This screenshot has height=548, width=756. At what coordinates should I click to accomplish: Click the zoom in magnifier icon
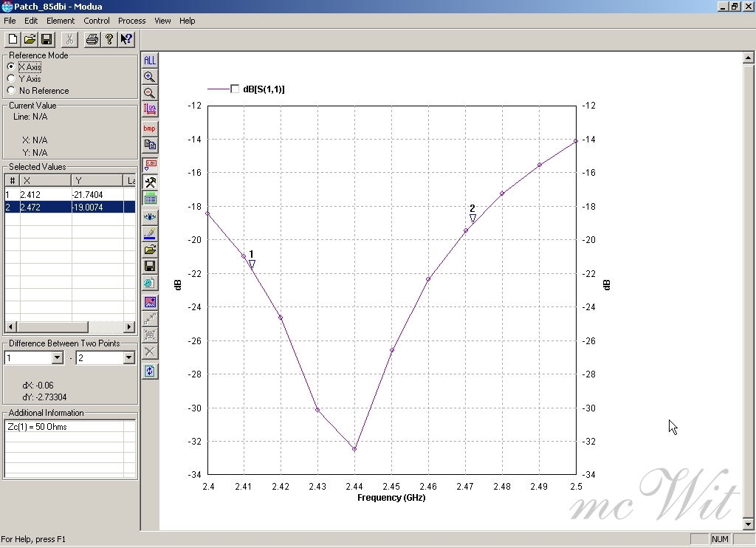pos(150,77)
